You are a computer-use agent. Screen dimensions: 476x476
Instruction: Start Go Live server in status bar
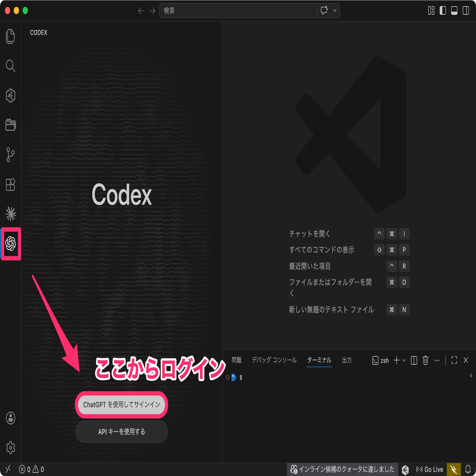click(x=429, y=470)
